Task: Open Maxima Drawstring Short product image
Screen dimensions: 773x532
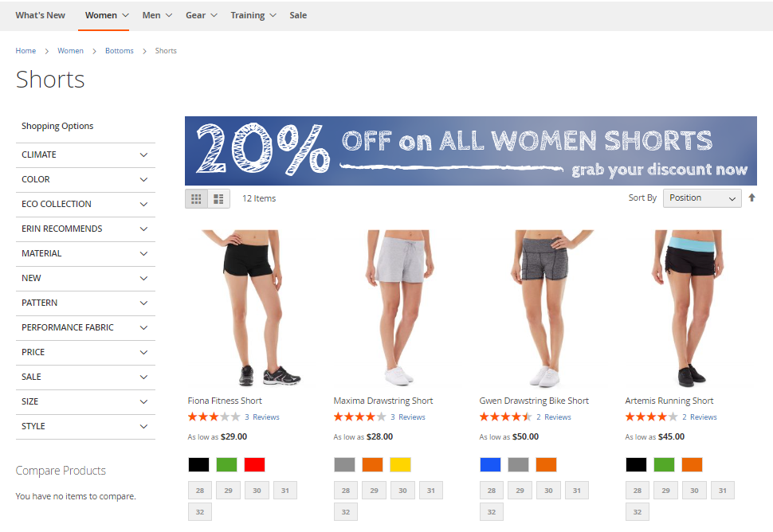Action: point(398,308)
